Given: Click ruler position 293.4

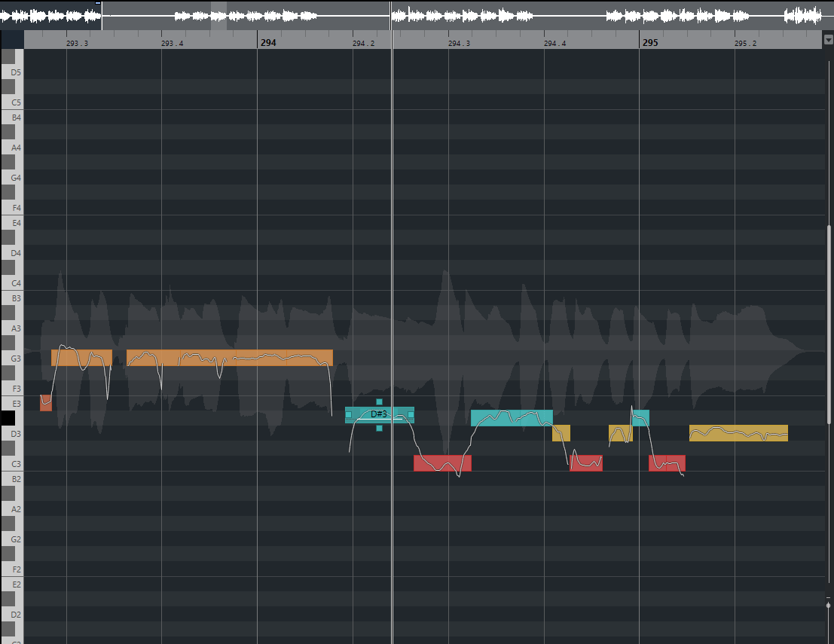Looking at the screenshot, I should (173, 44).
